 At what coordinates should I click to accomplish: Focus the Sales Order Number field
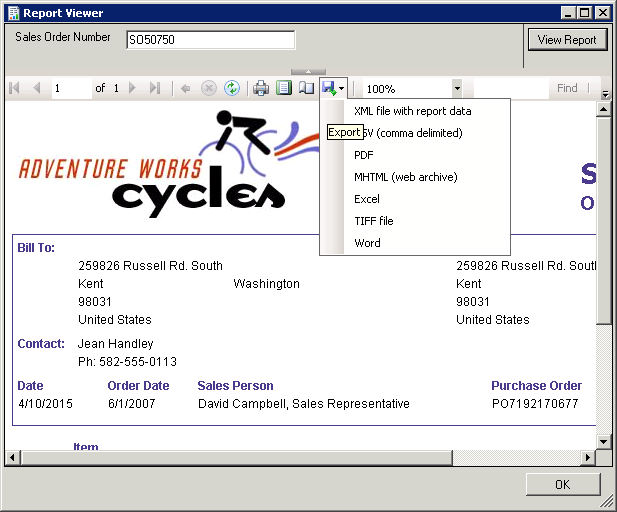tap(211, 40)
